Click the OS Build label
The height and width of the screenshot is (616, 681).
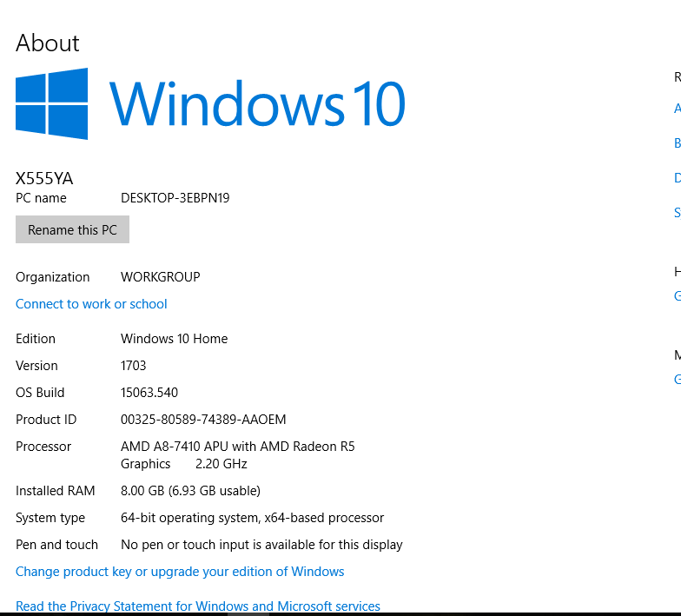pos(40,393)
